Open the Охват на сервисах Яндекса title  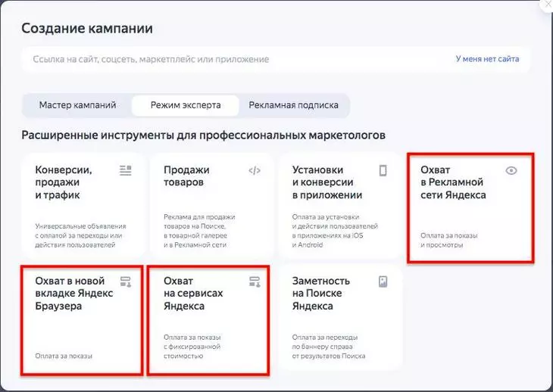pos(193,294)
